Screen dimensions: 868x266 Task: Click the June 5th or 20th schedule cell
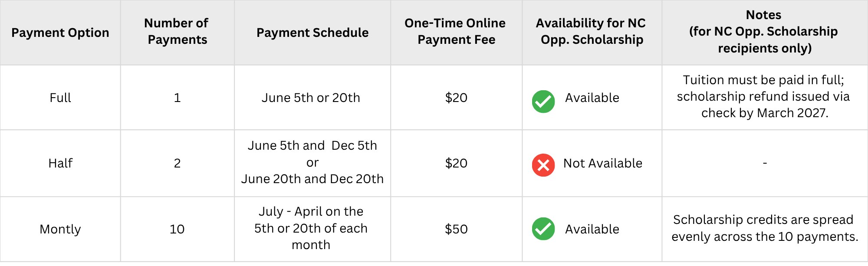311,98
